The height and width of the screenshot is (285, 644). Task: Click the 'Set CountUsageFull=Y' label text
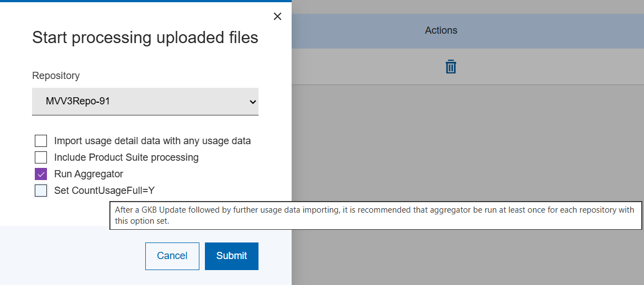click(x=104, y=191)
